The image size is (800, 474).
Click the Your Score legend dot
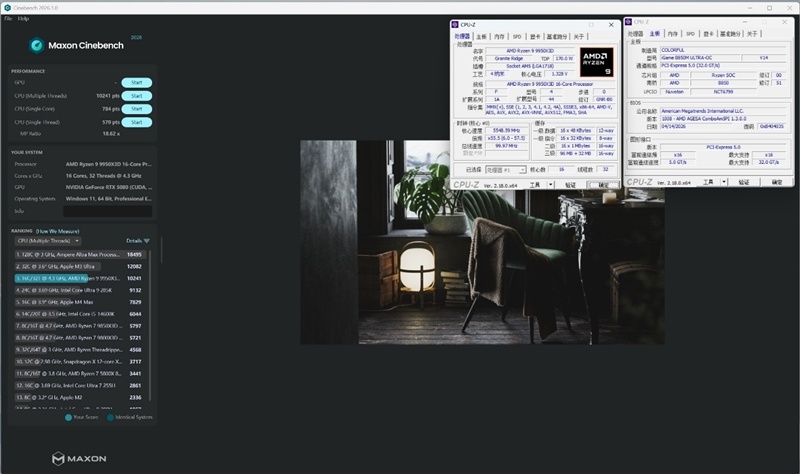68,417
